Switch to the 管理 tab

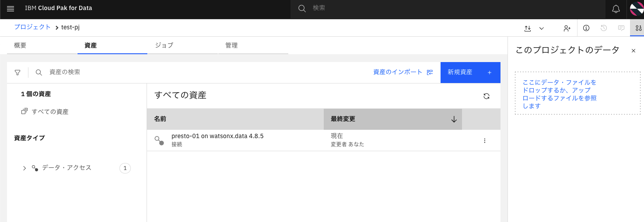pyautogui.click(x=253, y=45)
